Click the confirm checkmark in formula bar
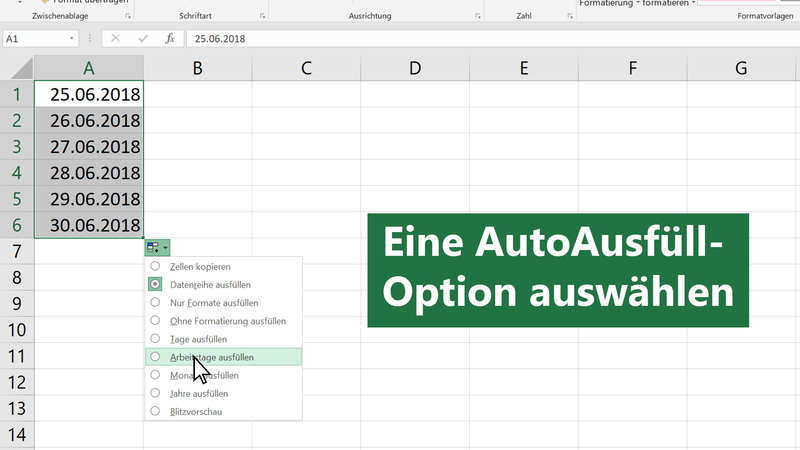 click(x=143, y=39)
